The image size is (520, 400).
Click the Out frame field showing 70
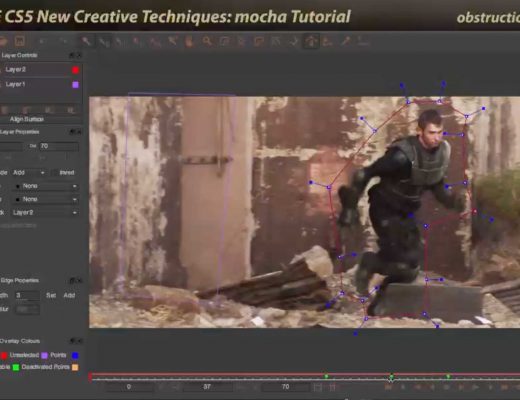[x=59, y=146]
